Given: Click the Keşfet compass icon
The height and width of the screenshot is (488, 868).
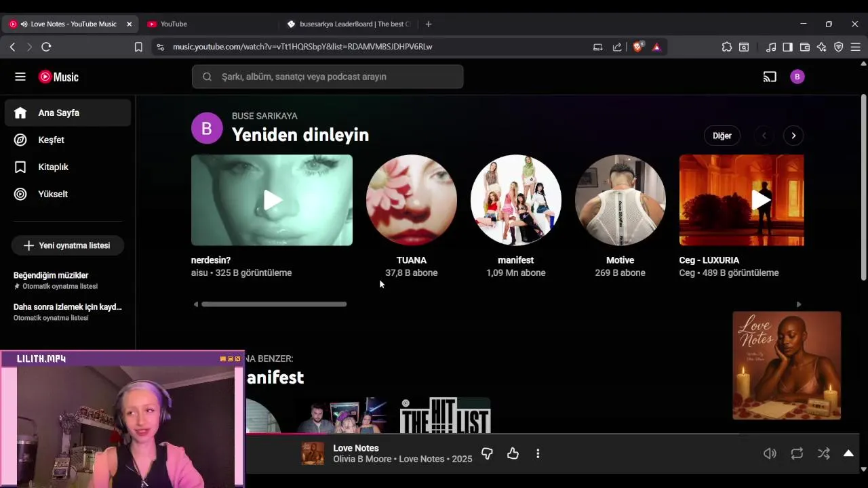Looking at the screenshot, I should point(20,140).
